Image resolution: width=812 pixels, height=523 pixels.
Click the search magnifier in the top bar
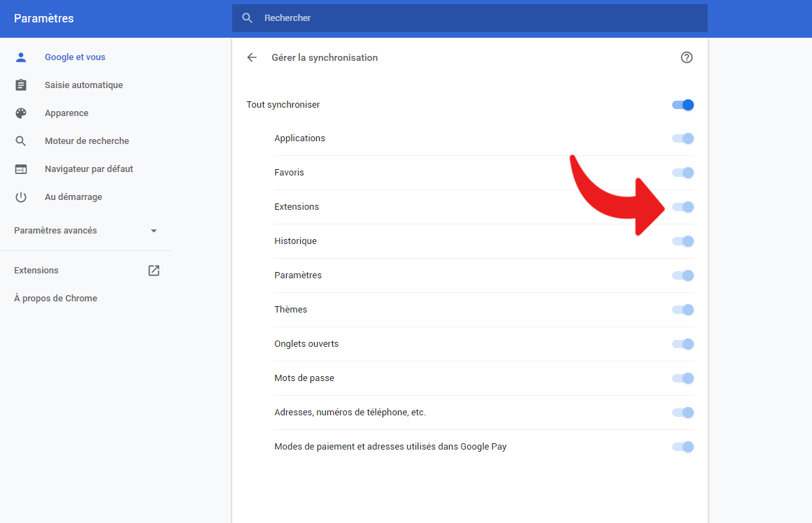pyautogui.click(x=248, y=18)
